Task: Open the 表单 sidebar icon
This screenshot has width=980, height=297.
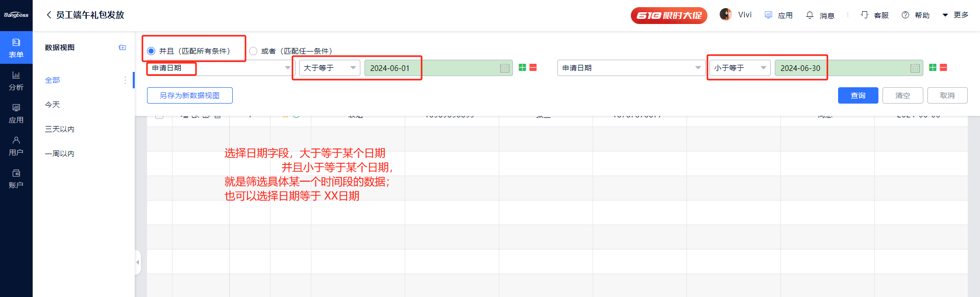Action: click(x=16, y=47)
